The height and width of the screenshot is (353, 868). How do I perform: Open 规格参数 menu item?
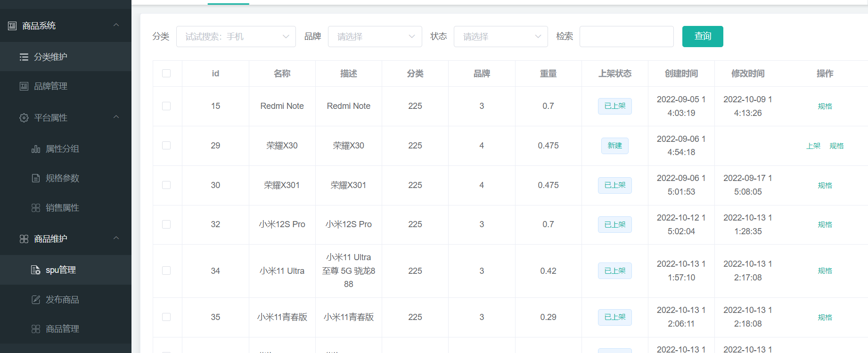(x=66, y=178)
